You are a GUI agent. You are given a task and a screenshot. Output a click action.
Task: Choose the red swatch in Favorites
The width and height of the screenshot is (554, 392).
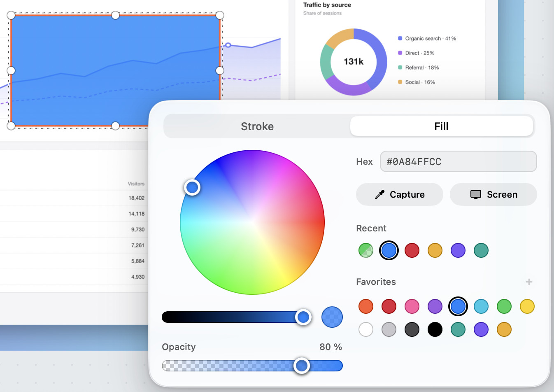coord(389,306)
